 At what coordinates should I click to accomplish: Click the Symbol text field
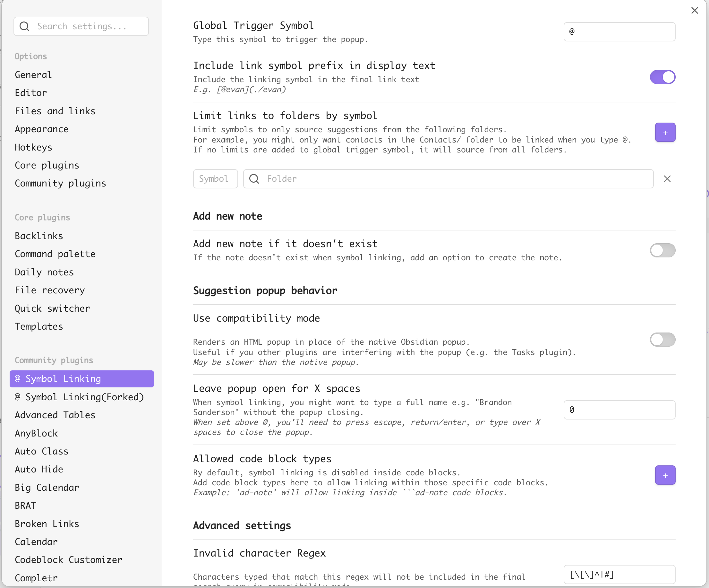(215, 179)
